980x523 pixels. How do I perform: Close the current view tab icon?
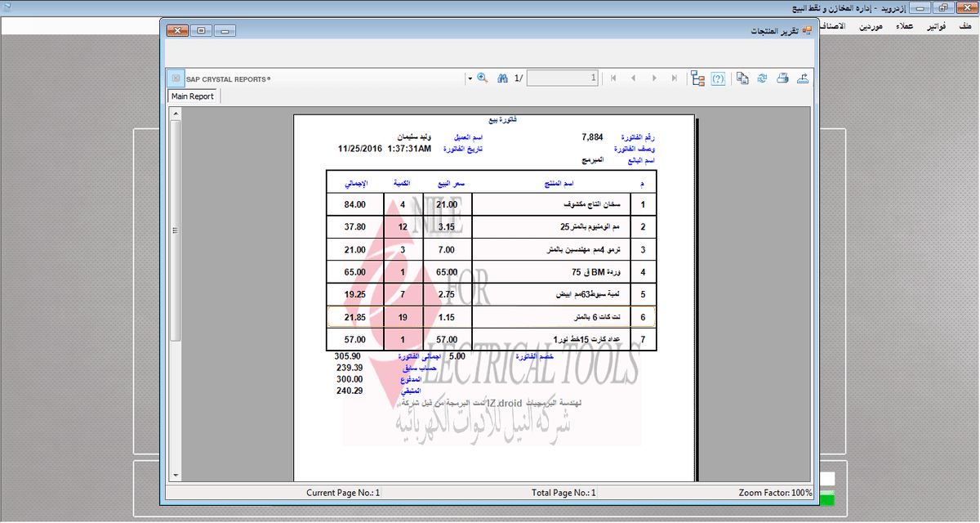pyautogui.click(x=176, y=78)
